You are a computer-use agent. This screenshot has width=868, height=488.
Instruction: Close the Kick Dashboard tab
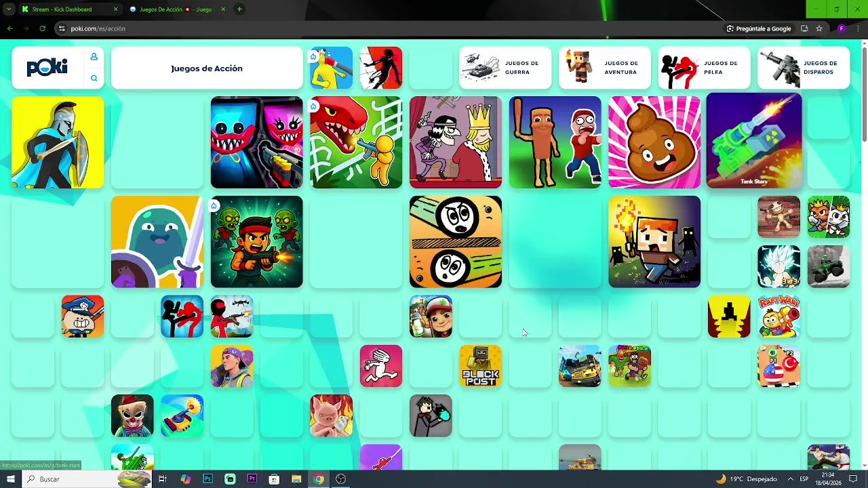[x=115, y=9]
